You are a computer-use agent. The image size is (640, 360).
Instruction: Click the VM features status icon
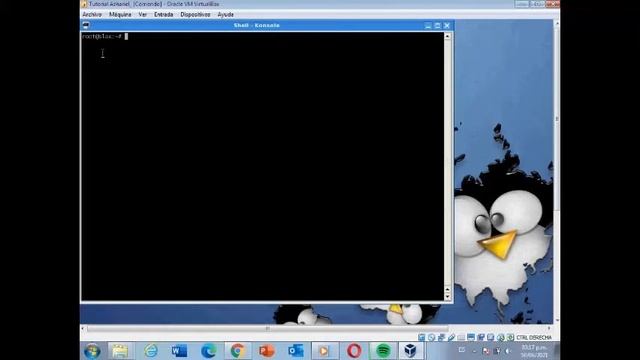pyautogui.click(x=491, y=338)
